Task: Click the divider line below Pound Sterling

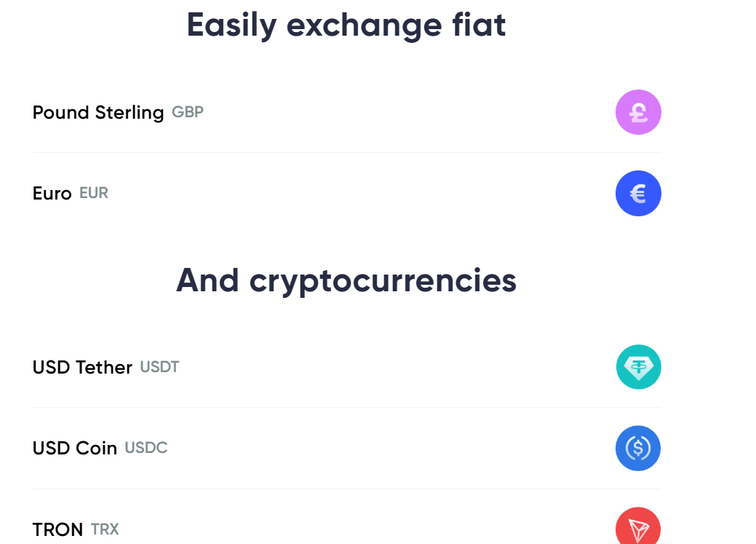Action: click(346, 153)
